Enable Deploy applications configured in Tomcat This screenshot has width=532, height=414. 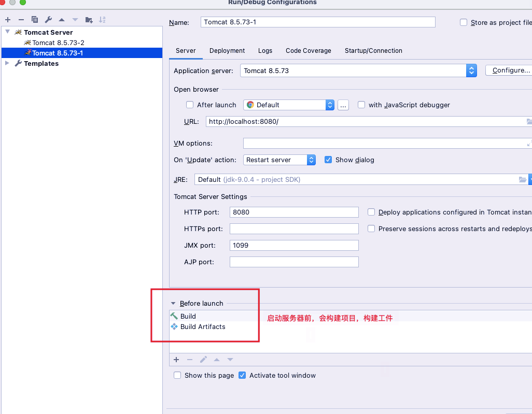coord(371,212)
